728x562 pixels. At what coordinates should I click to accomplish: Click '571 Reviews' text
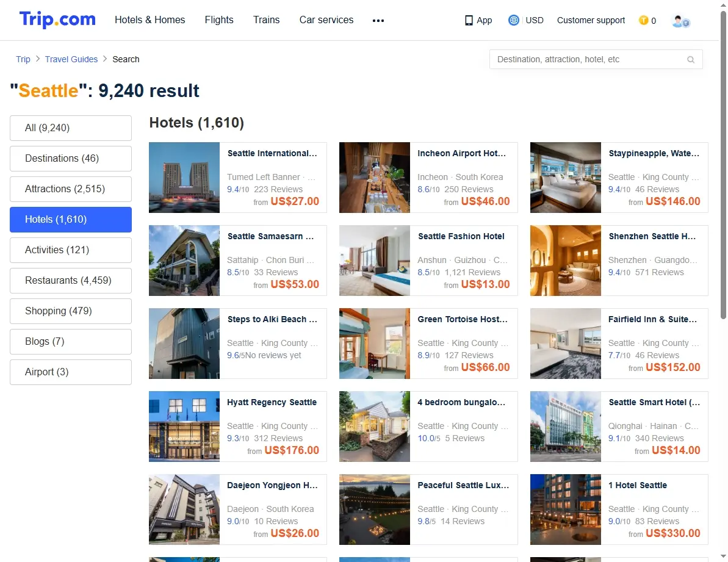(660, 272)
